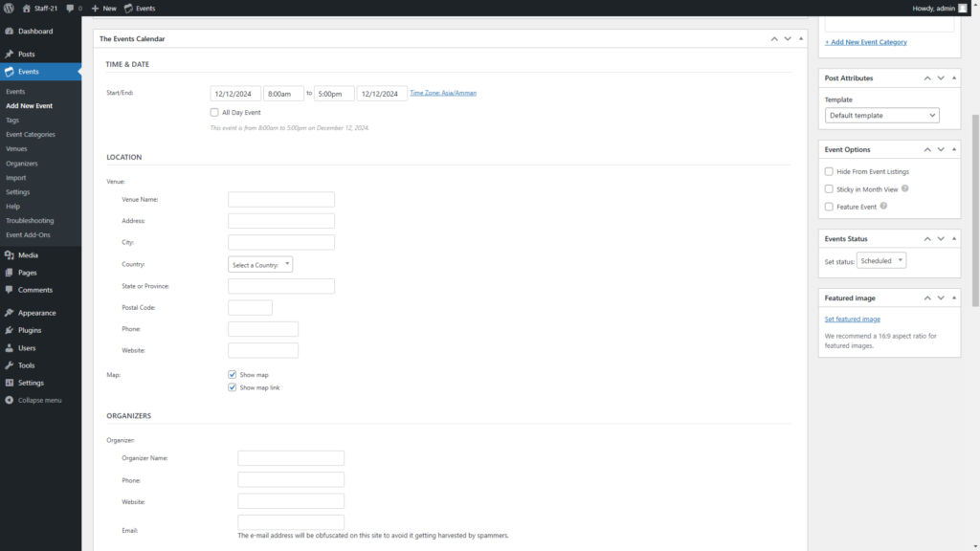The width and height of the screenshot is (980, 551).
Task: Click the Collapse menu icon
Action: 9,400
